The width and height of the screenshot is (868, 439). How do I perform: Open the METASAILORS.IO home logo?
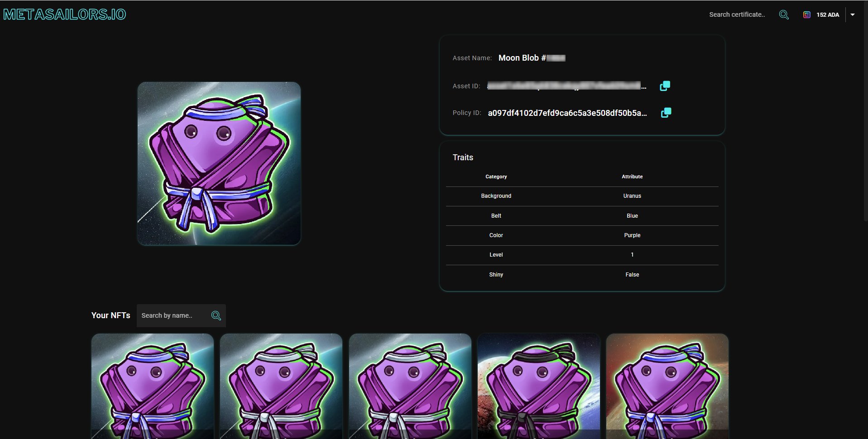(x=65, y=14)
